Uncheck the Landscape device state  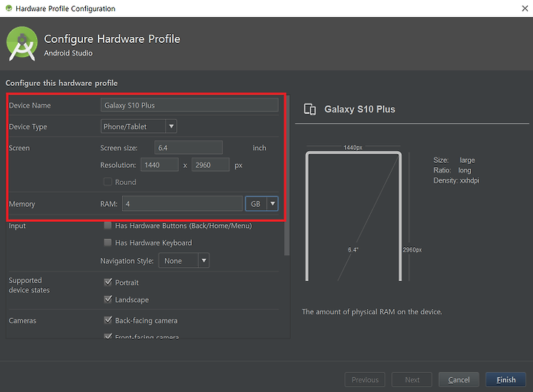(x=108, y=300)
